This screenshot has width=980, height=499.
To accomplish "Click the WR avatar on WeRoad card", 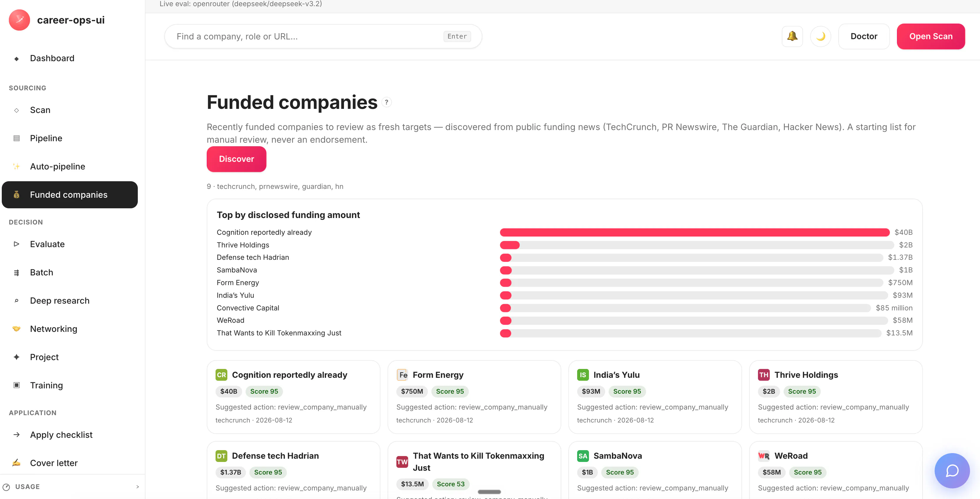I will 764,456.
